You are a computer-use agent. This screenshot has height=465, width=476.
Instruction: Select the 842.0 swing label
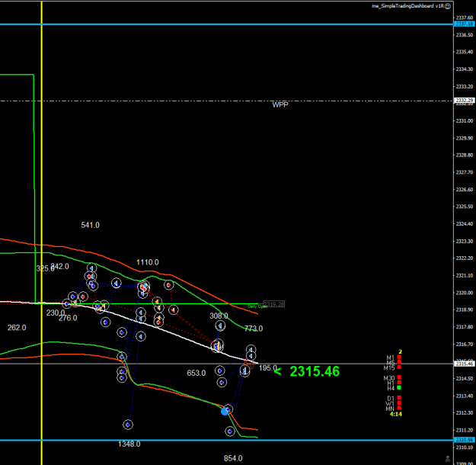coord(62,266)
